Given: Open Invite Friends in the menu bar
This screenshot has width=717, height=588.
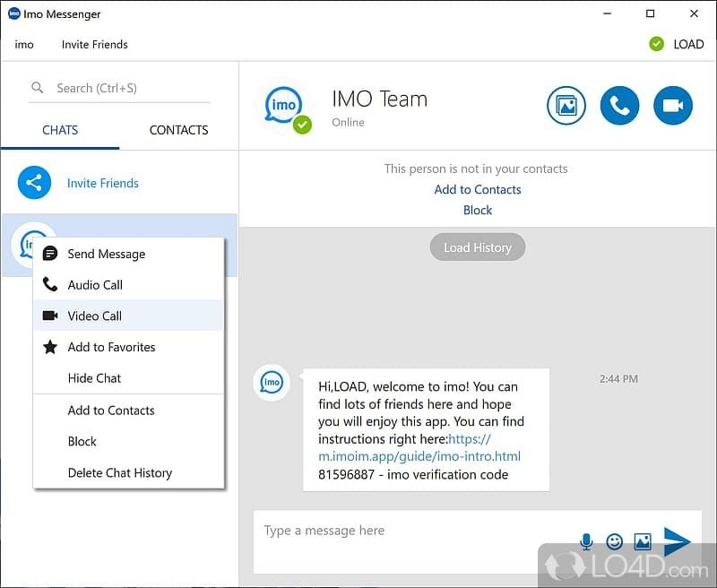Looking at the screenshot, I should coord(95,44).
